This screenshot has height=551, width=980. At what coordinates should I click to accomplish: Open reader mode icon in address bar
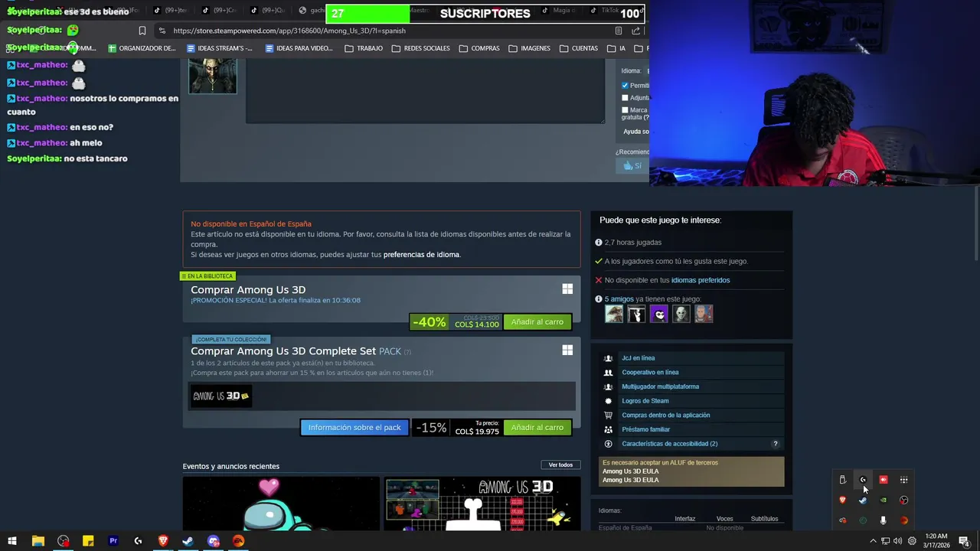619,31
